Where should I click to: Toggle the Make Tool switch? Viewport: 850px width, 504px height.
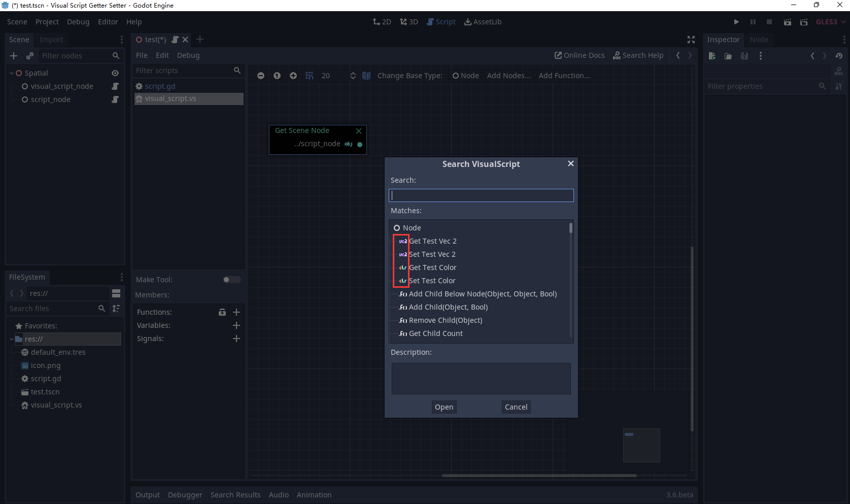(231, 280)
